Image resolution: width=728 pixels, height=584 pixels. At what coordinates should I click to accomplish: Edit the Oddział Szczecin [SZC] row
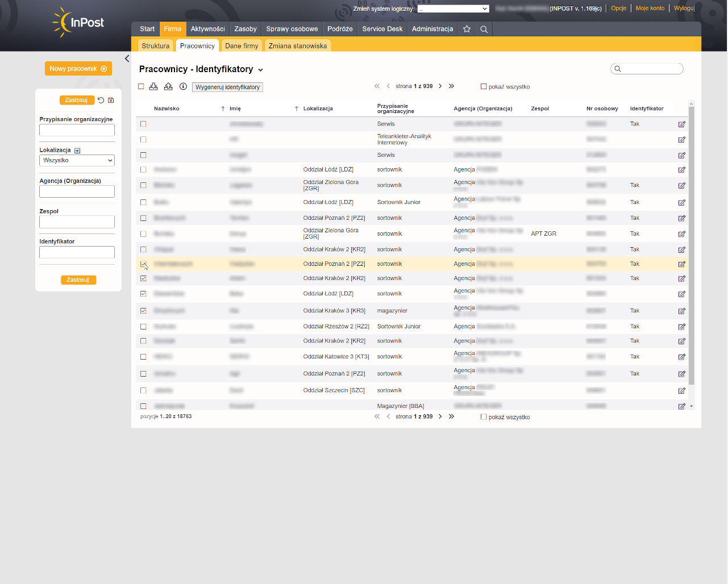[681, 391]
